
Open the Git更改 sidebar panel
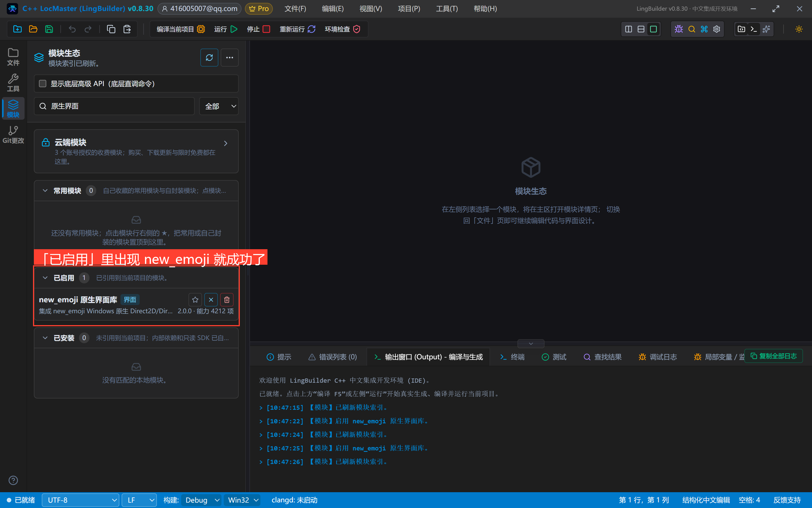[x=13, y=134]
